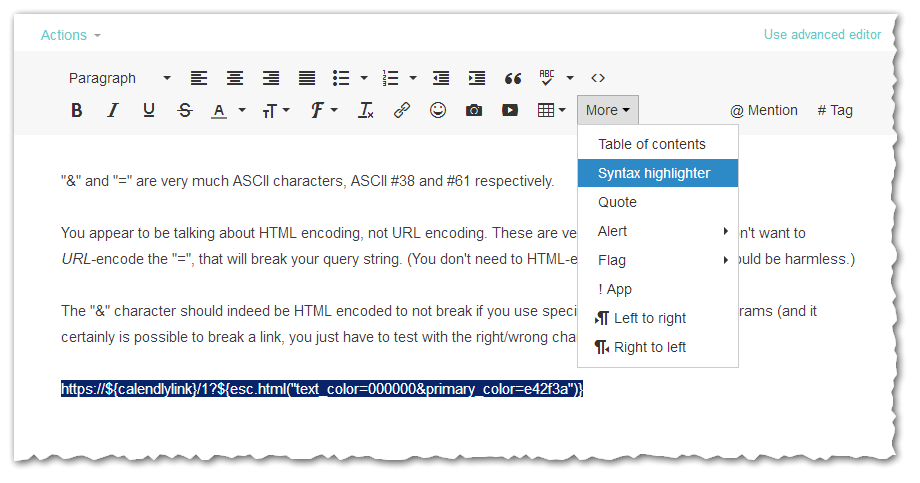920x483 pixels.
Task: Open the Paragraph format dropdown
Action: [119, 78]
